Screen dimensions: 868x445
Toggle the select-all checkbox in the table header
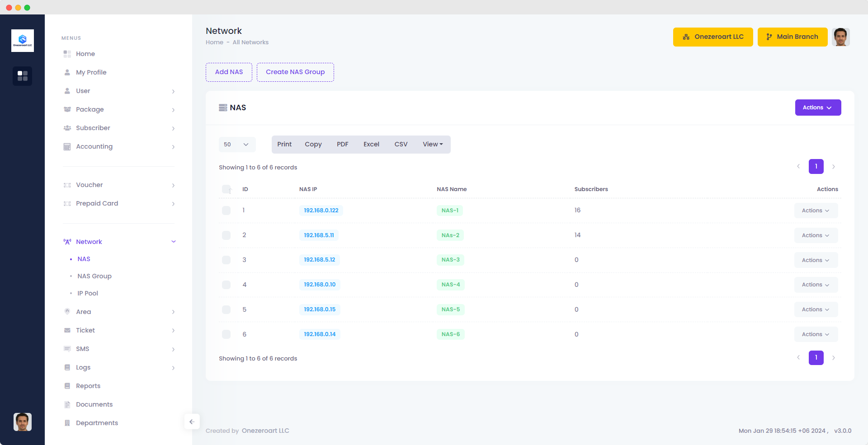pos(226,189)
